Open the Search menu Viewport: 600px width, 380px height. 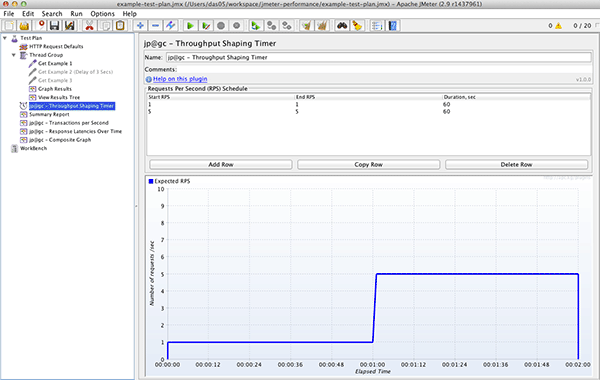[52, 13]
